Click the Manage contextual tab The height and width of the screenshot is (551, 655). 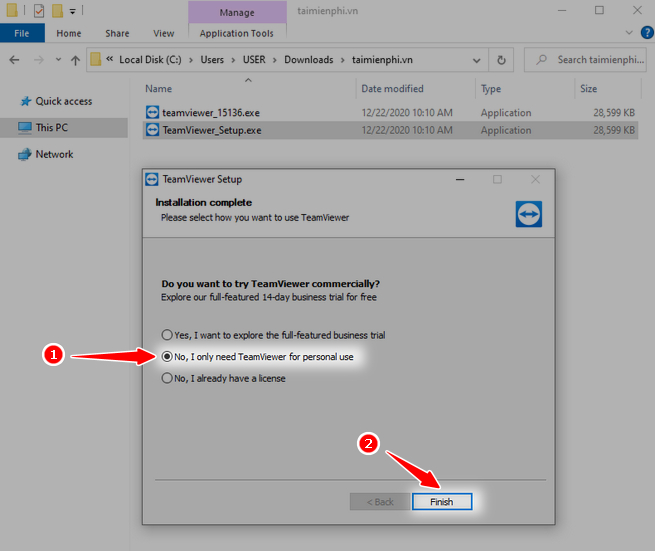click(237, 12)
